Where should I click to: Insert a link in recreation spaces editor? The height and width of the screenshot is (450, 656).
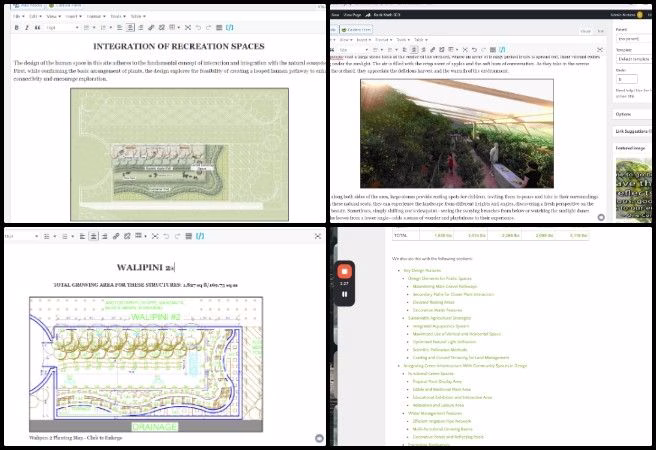151,28
